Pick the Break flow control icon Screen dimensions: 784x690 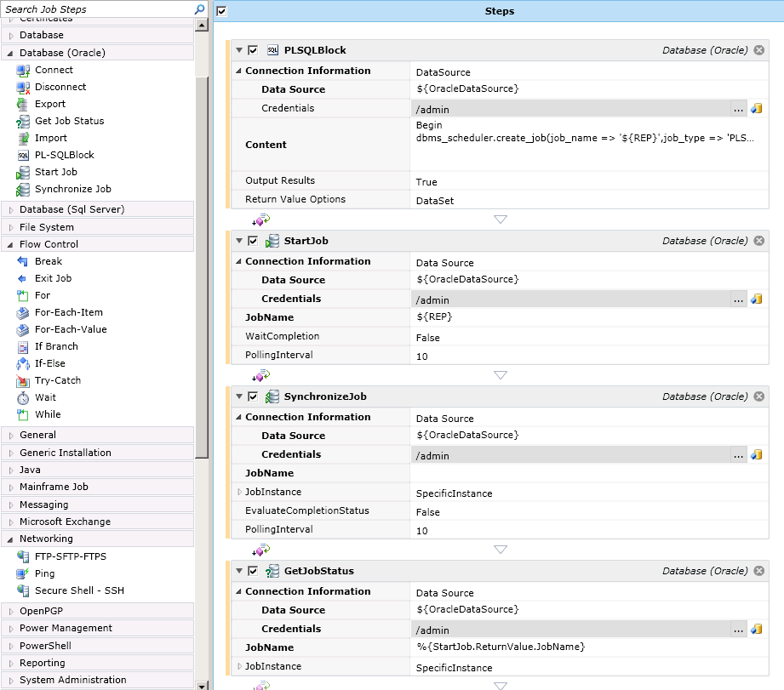click(x=23, y=261)
